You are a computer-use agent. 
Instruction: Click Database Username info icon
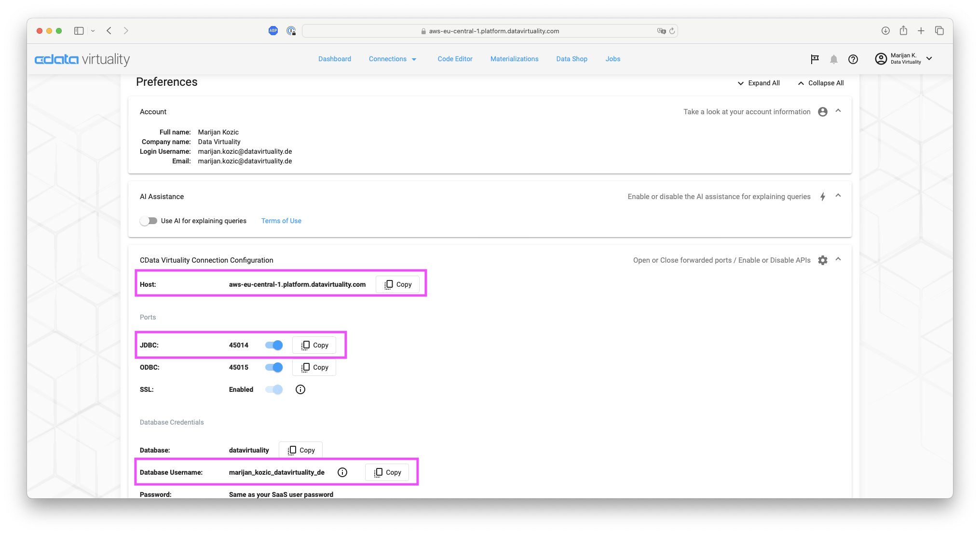click(x=342, y=472)
